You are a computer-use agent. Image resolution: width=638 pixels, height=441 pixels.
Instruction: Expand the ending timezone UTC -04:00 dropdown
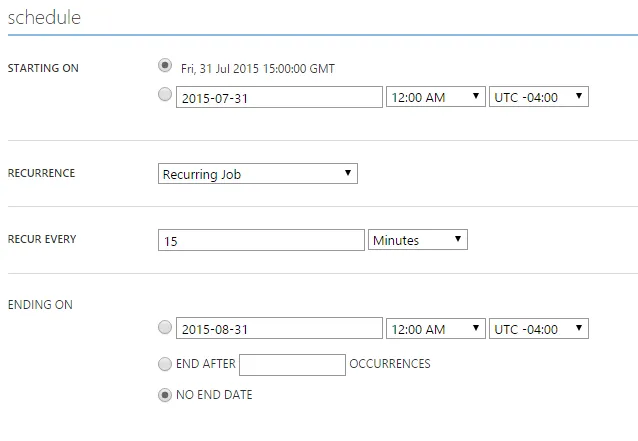tap(539, 329)
